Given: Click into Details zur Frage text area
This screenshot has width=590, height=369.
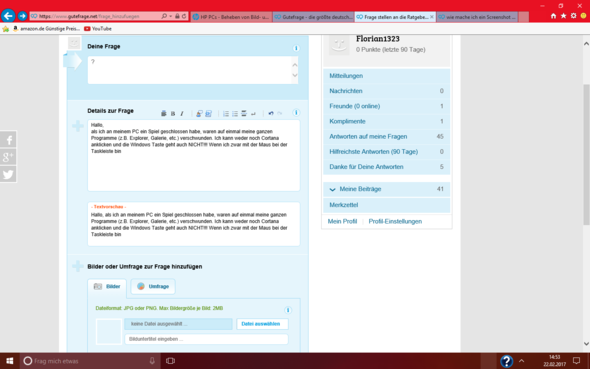Looking at the screenshot, I should (194, 155).
